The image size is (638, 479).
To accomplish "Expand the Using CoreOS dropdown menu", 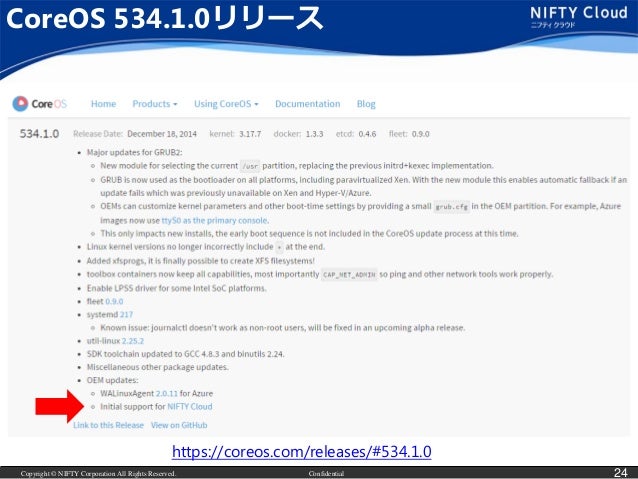I will point(226,104).
